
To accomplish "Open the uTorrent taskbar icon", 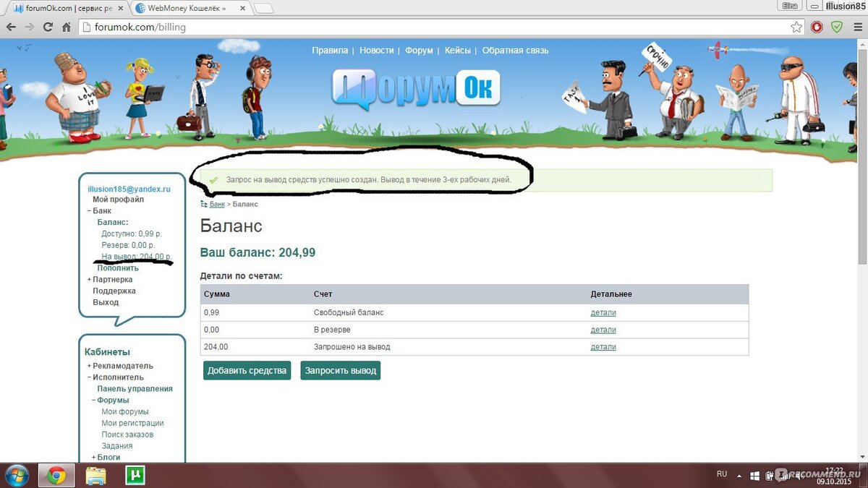I will [x=135, y=475].
